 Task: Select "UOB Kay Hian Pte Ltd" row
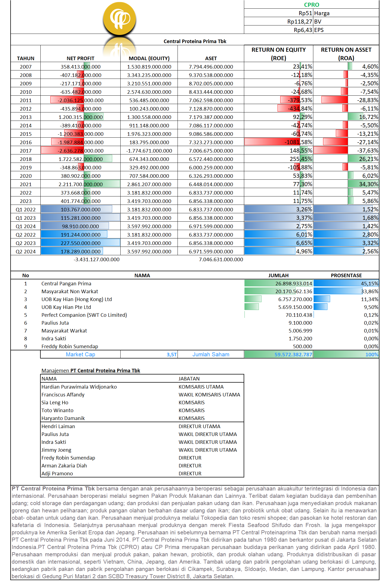[x=66, y=307]
